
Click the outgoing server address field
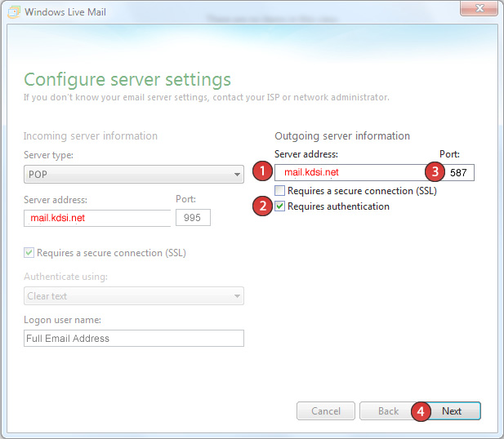[x=352, y=172]
